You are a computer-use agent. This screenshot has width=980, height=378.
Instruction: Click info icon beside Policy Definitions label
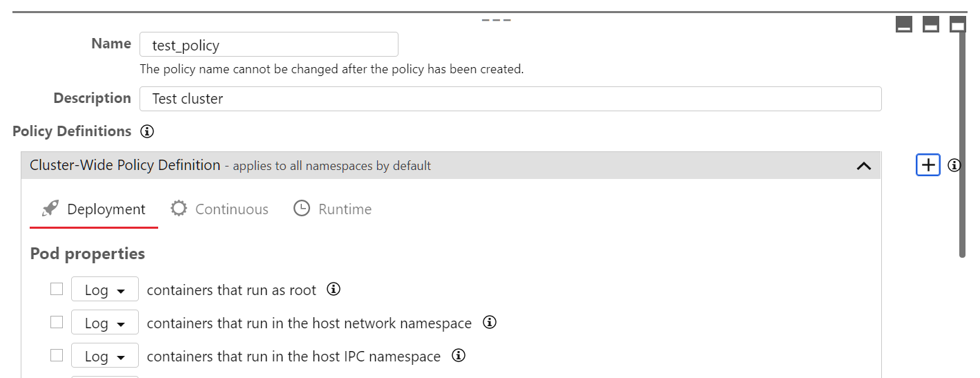click(146, 131)
